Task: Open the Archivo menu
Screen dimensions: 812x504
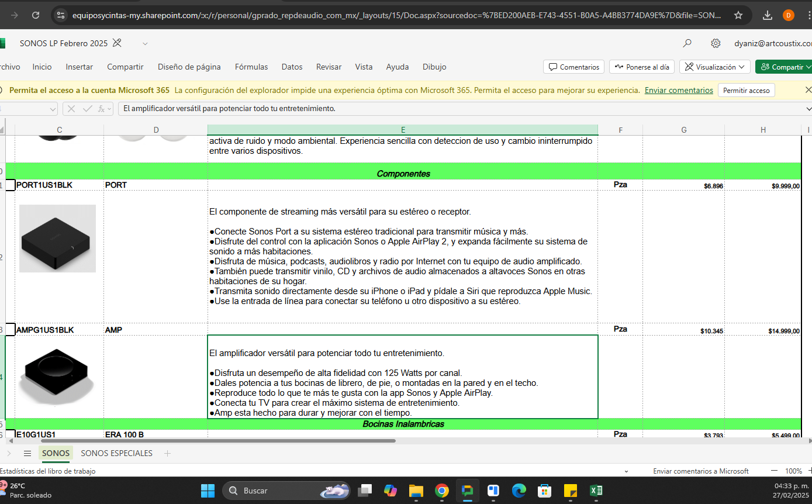Action: [10, 67]
